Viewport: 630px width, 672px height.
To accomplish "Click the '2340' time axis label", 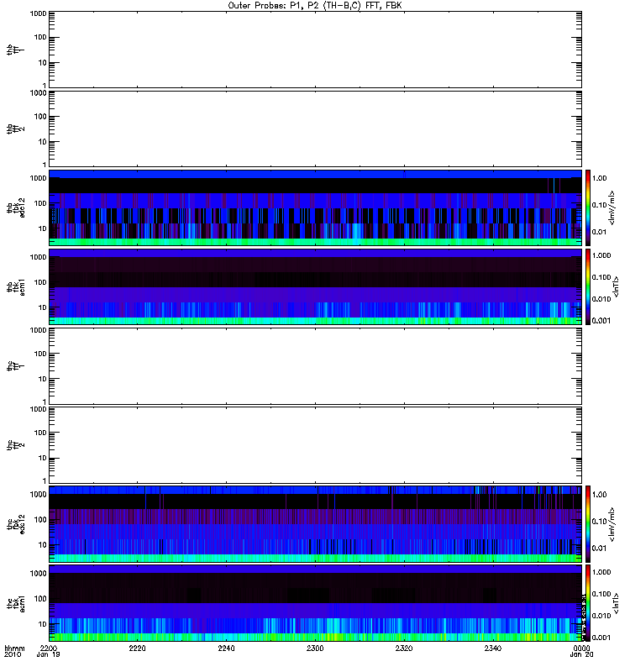I will click(493, 648).
